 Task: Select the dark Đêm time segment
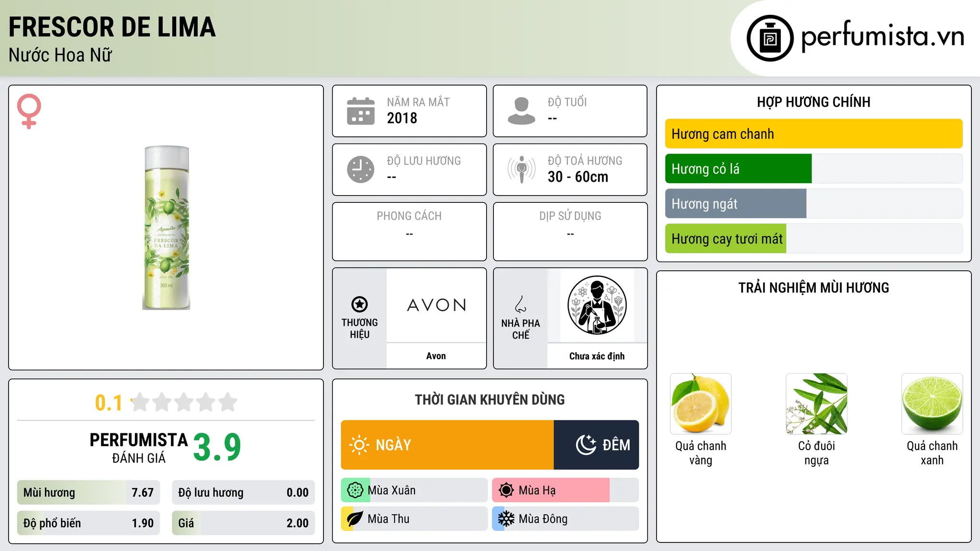[596, 445]
